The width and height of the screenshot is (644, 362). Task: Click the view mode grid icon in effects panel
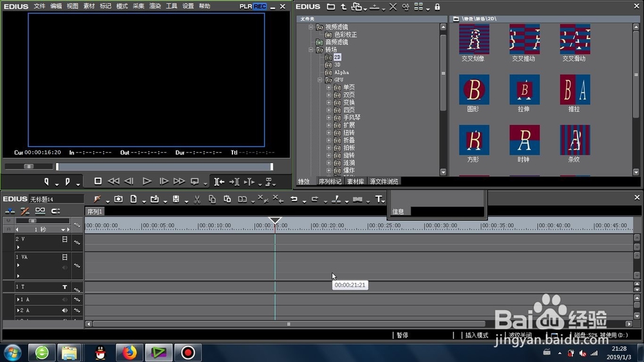pos(418,6)
